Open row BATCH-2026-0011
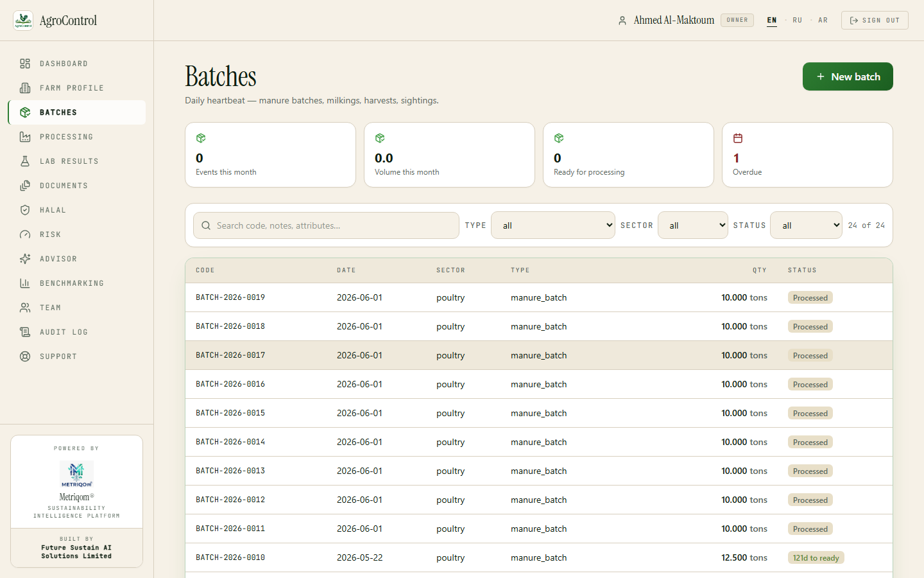Screen dimensions: 924x578 539,529
